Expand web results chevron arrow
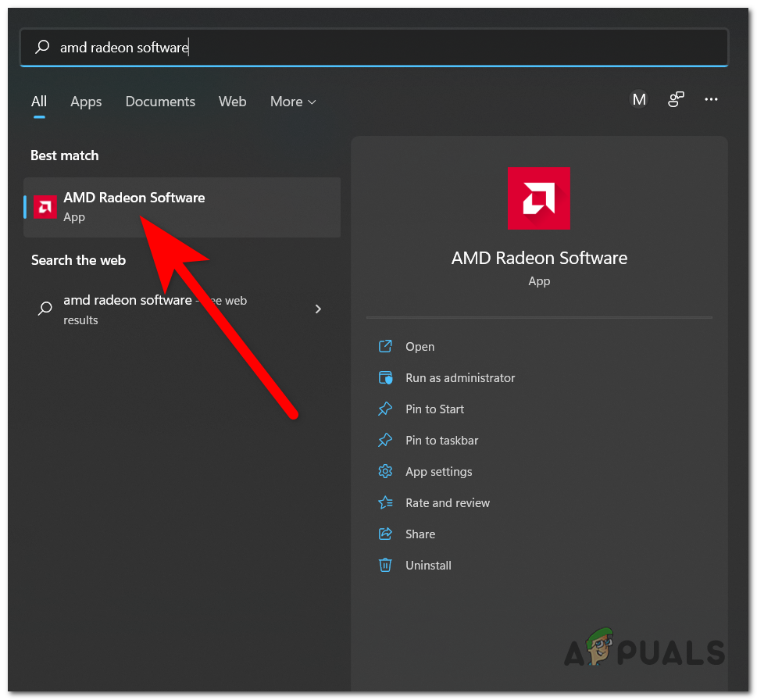The height and width of the screenshot is (700, 757). click(x=318, y=309)
